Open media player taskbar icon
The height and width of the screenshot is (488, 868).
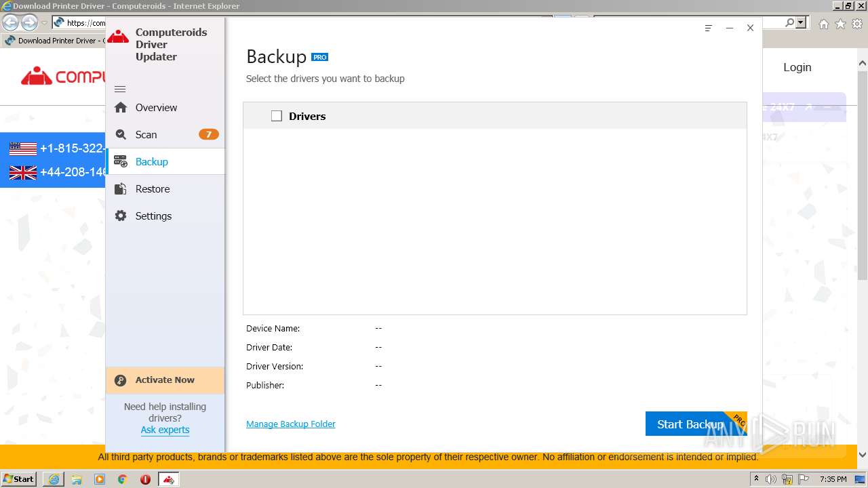click(x=100, y=479)
